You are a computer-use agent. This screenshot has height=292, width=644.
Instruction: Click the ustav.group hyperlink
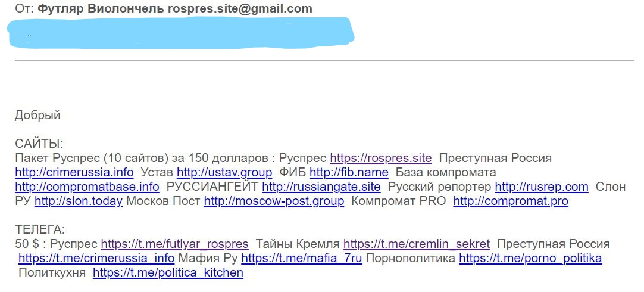(224, 172)
